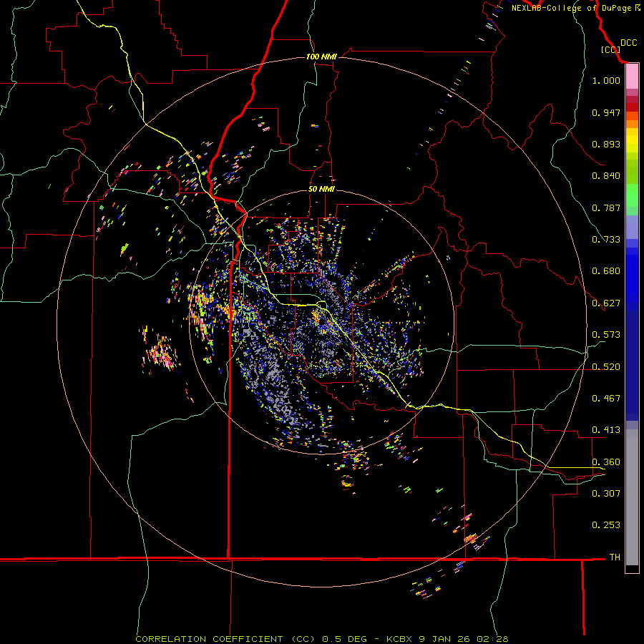Pick the lavender segment of the color bar

(x=632, y=227)
